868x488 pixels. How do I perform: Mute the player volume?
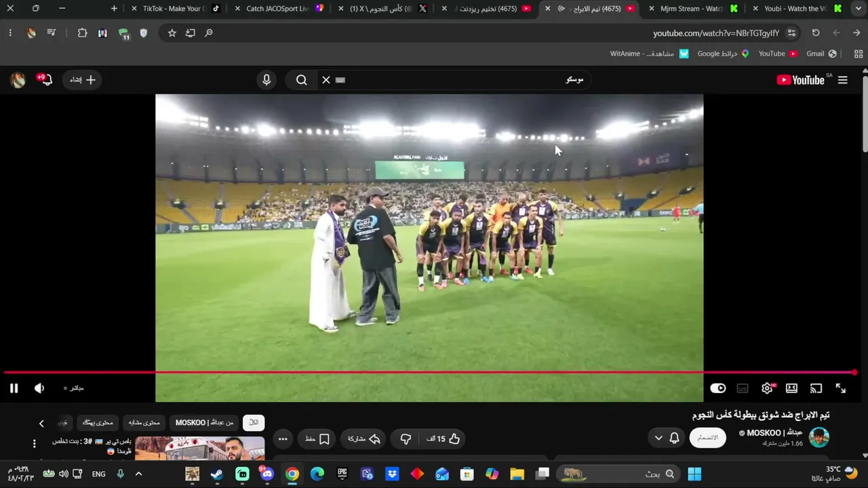[39, 388]
